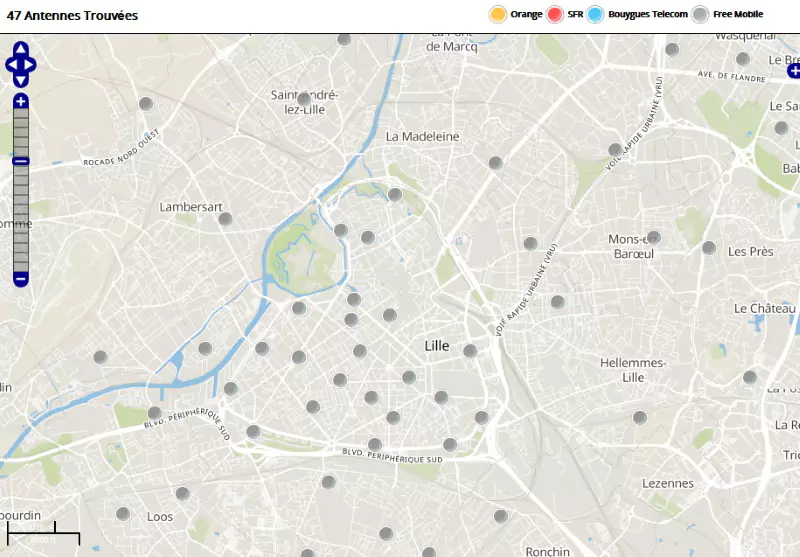This screenshot has width=800, height=557.
Task: Pan the map downward with the arrow
Action: pos(21,80)
